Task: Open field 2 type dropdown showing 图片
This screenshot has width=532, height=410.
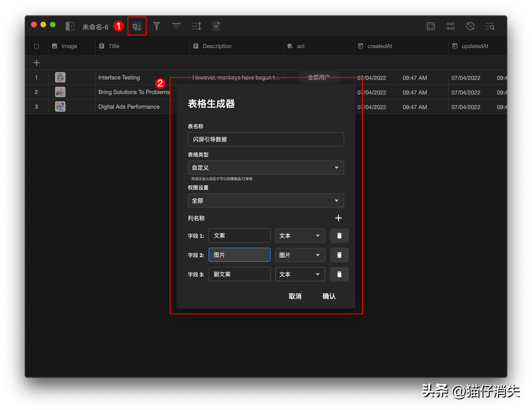Action: [300, 255]
